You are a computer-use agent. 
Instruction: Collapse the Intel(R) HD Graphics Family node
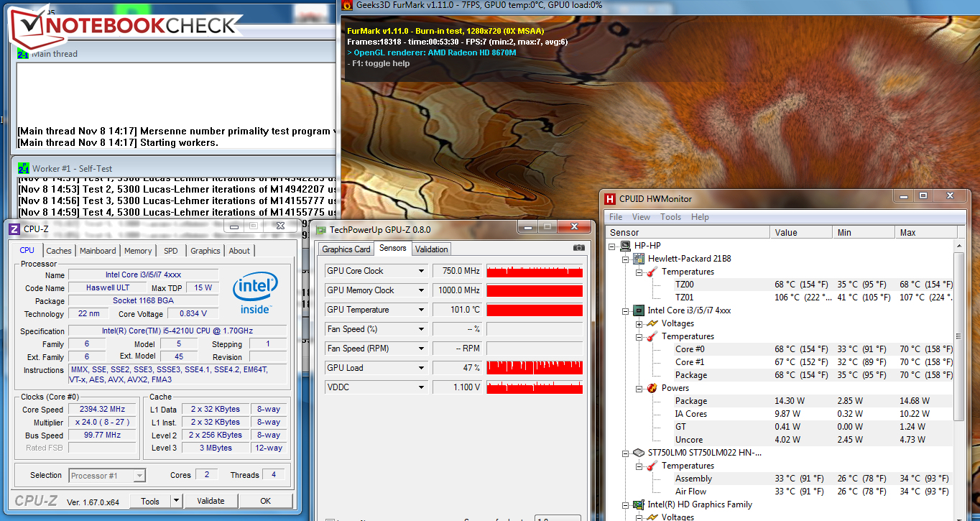pyautogui.click(x=626, y=504)
